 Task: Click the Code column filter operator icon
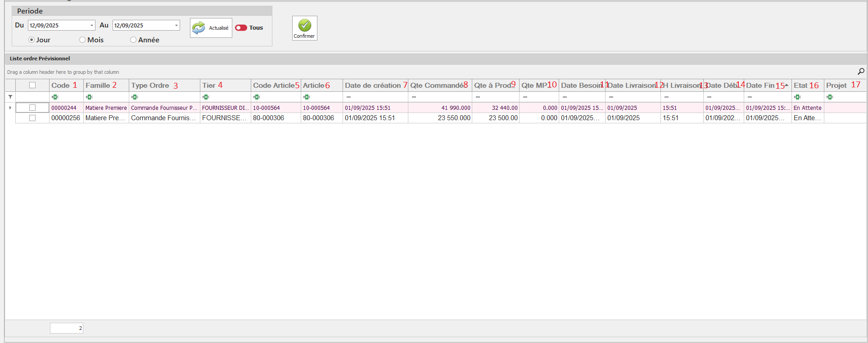55,97
